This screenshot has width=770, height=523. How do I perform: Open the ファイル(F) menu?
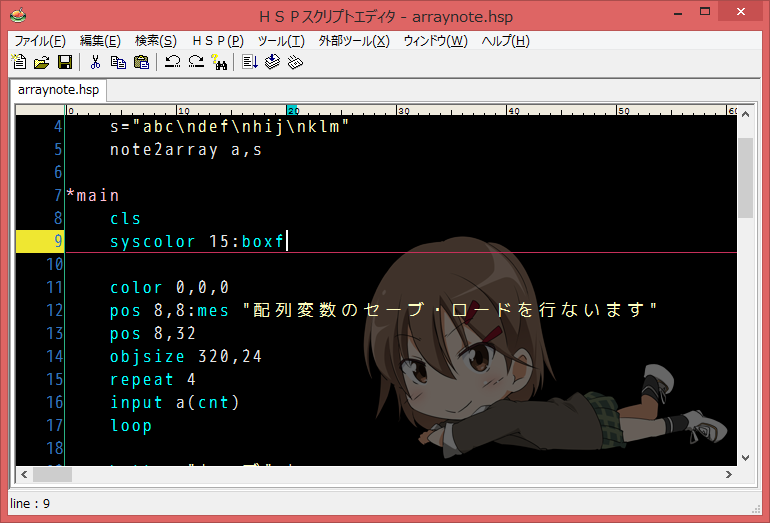point(39,41)
